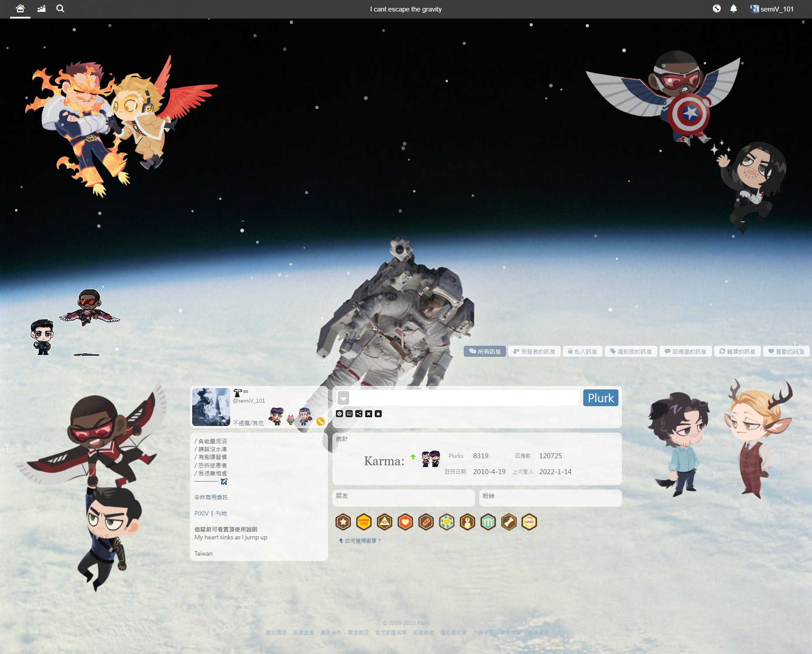Click the star badge
812x654 pixels.
[x=343, y=522]
